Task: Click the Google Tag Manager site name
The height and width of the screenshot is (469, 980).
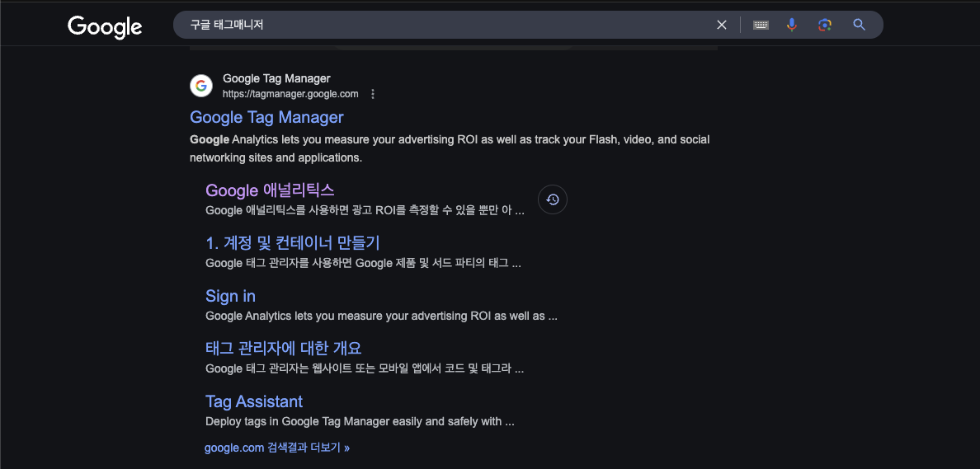Action: coord(277,78)
